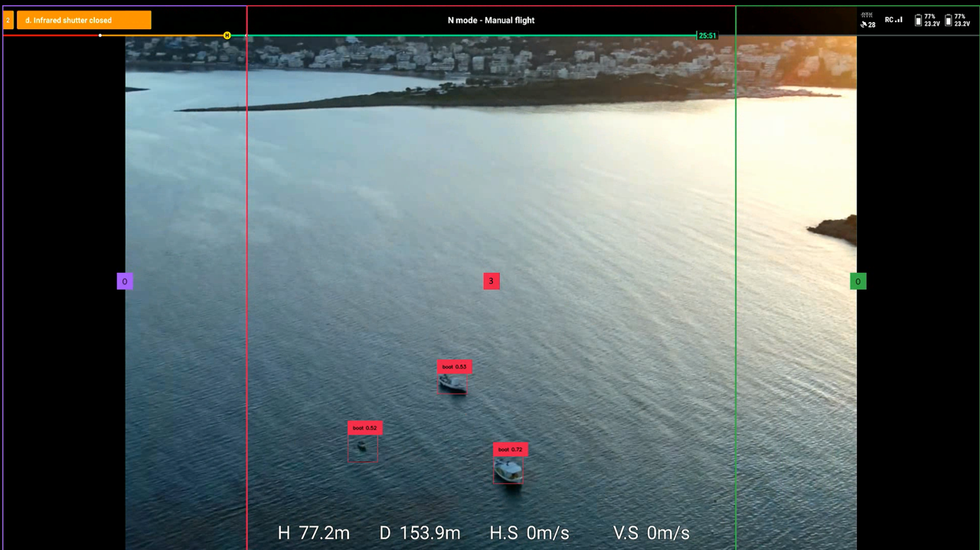Click the distance readout "D 153.9m"
This screenshot has width=980, height=550.
click(x=420, y=533)
